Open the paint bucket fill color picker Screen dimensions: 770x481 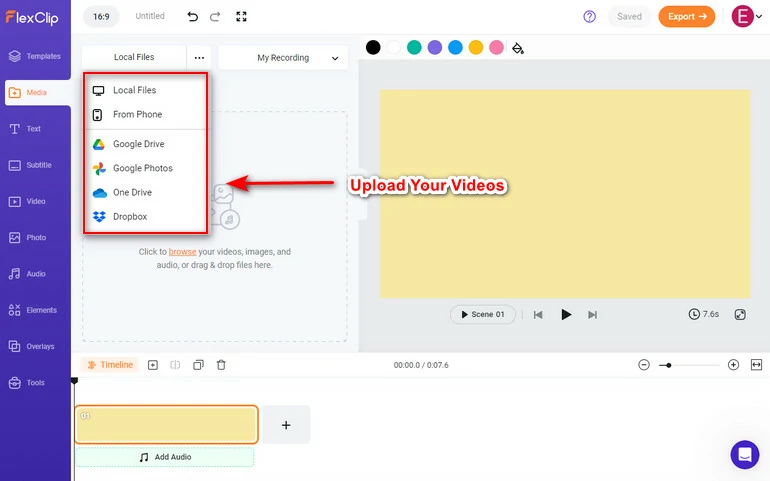click(518, 48)
